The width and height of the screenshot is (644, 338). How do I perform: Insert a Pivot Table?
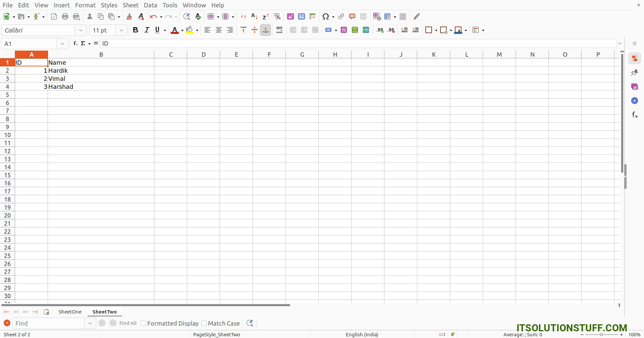tap(313, 16)
